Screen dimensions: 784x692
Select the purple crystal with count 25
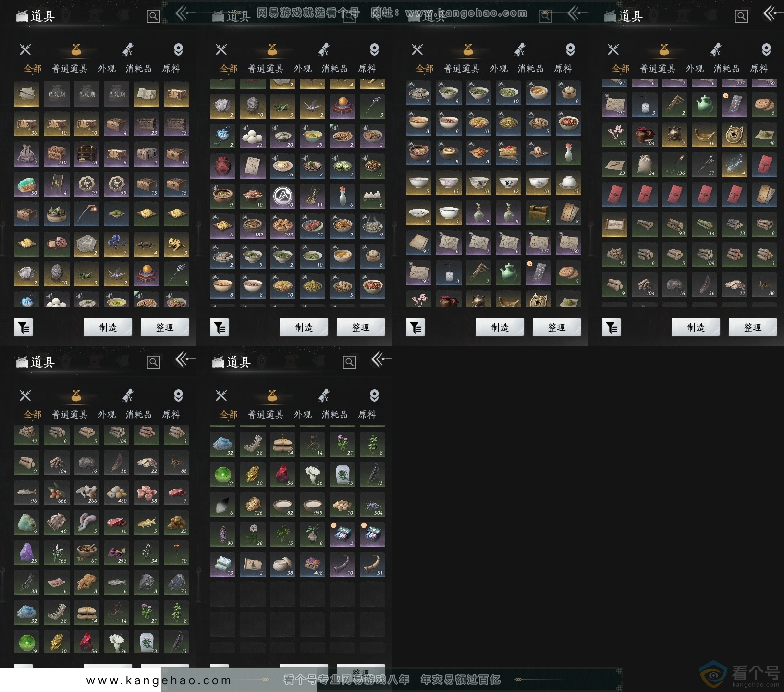point(27,553)
